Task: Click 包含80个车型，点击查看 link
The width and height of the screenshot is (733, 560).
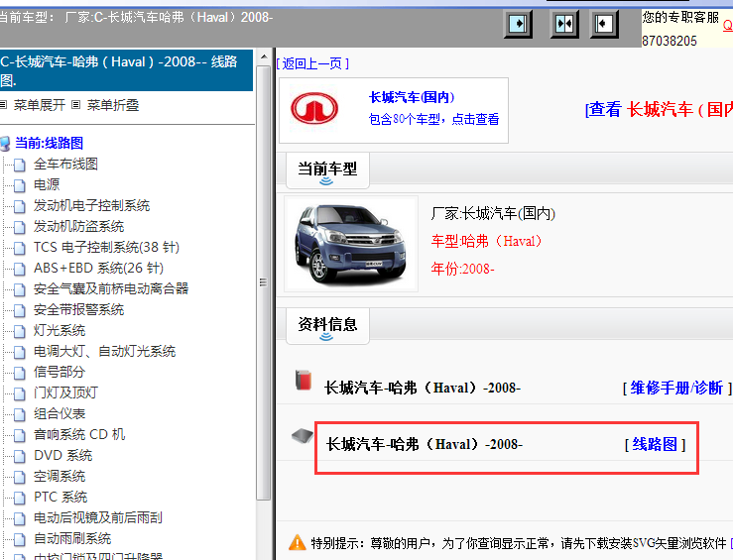Action: coord(433,119)
